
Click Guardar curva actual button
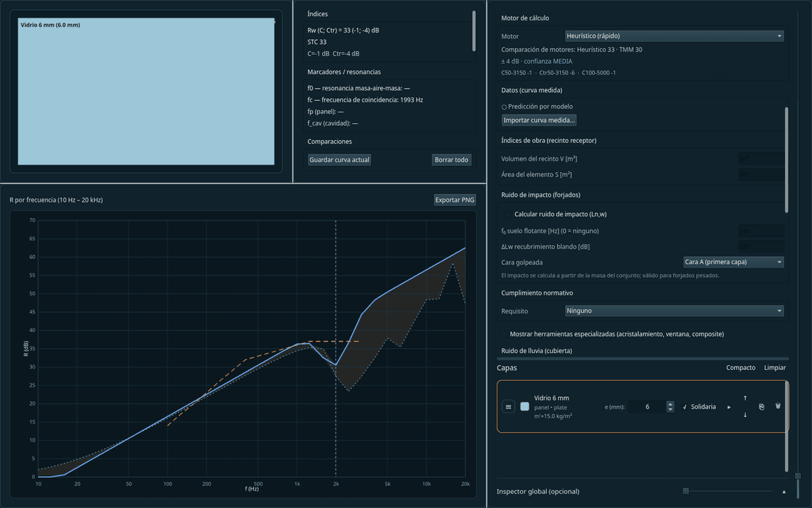coord(340,160)
